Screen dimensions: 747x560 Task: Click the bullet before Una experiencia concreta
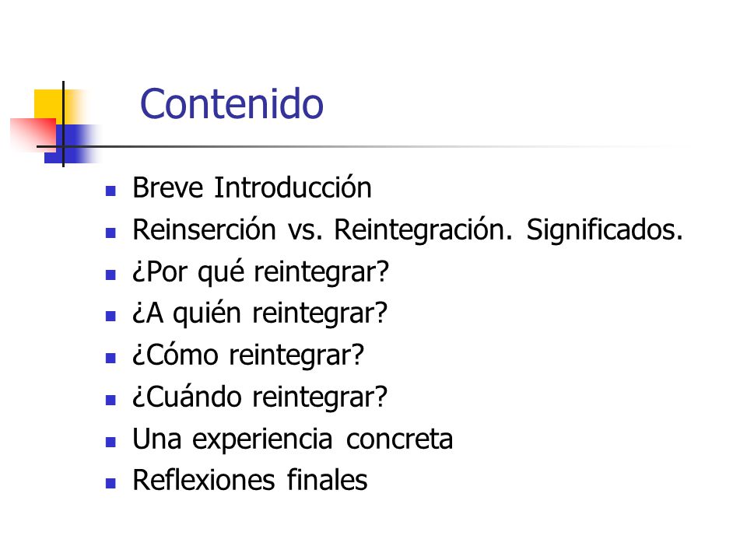point(110,442)
